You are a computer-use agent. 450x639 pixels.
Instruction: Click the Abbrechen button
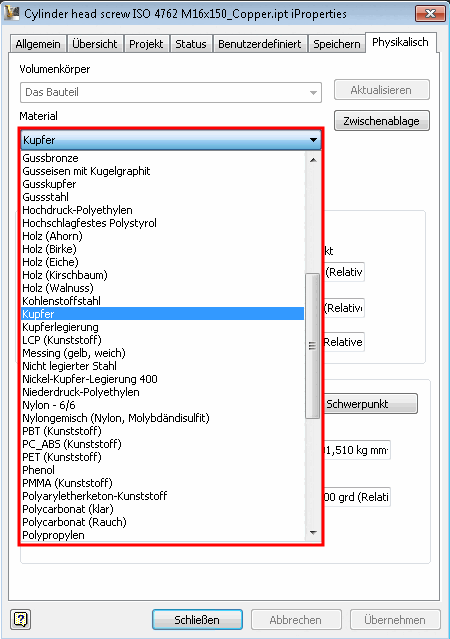click(296, 619)
